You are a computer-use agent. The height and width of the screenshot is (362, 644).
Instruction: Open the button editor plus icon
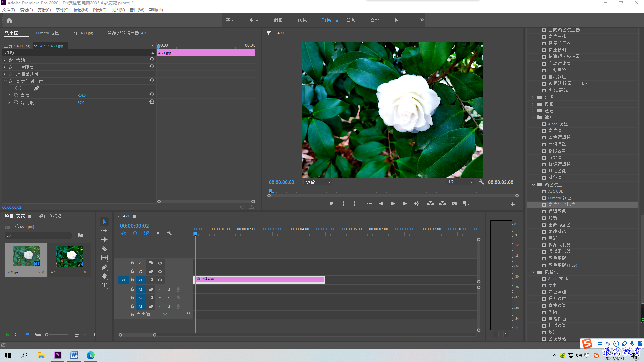pos(513,204)
